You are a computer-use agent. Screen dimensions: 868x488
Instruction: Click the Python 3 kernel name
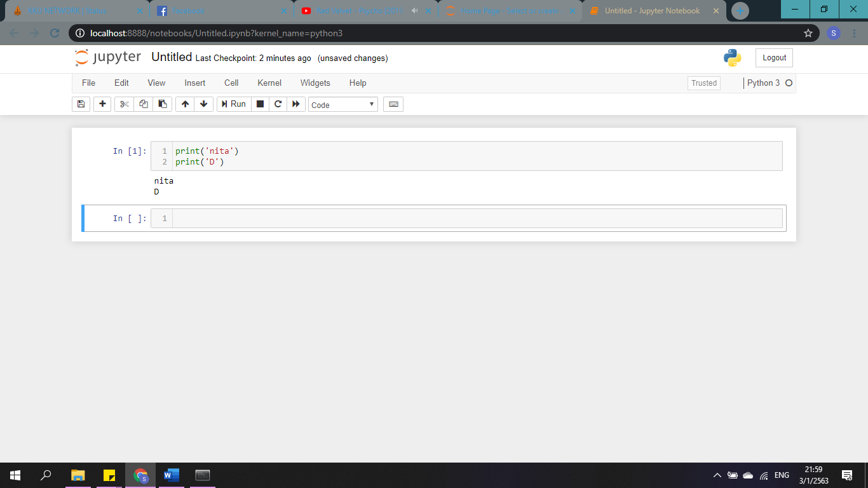763,83
